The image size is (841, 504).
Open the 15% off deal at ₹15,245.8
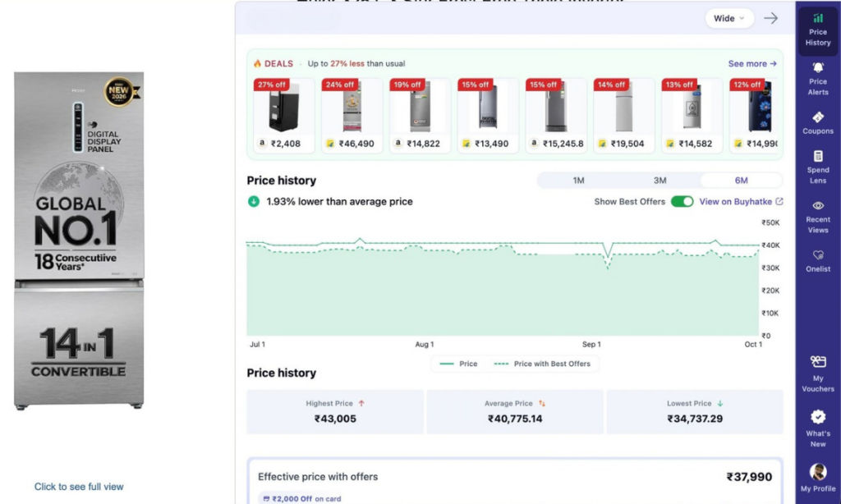[556, 115]
